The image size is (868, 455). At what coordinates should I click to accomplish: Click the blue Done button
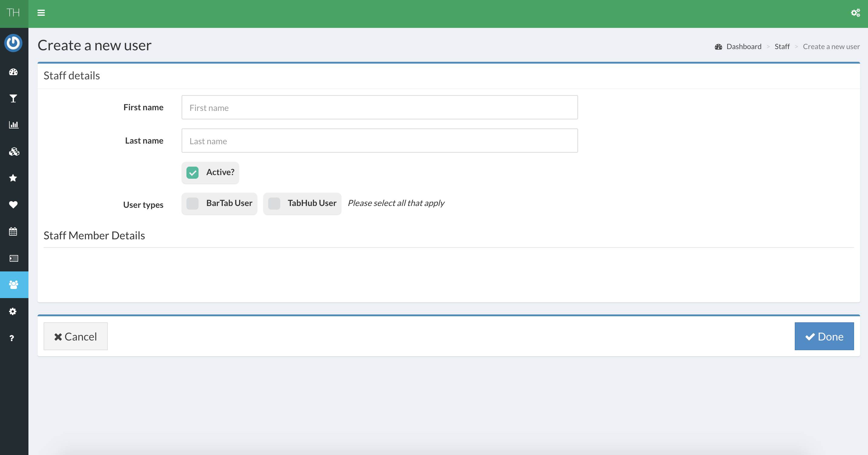tap(824, 336)
